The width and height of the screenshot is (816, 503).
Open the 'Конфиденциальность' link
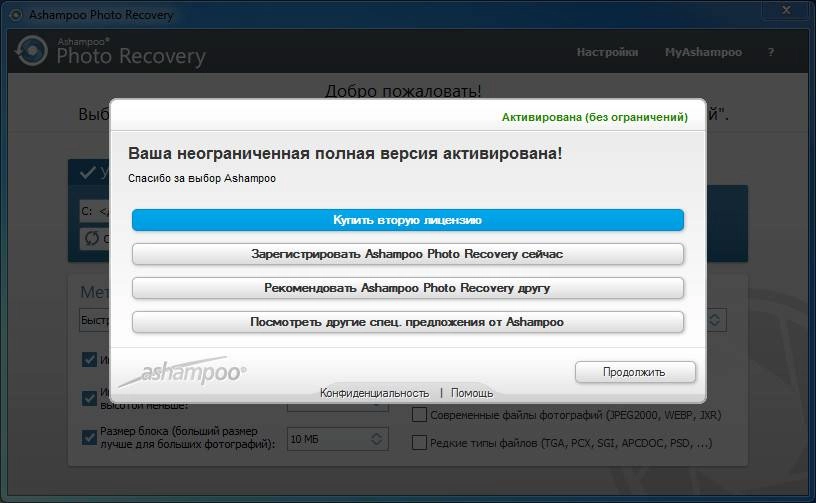pyautogui.click(x=374, y=393)
